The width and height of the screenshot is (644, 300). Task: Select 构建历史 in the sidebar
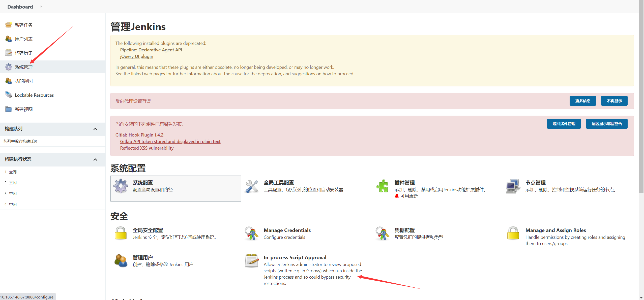click(23, 53)
